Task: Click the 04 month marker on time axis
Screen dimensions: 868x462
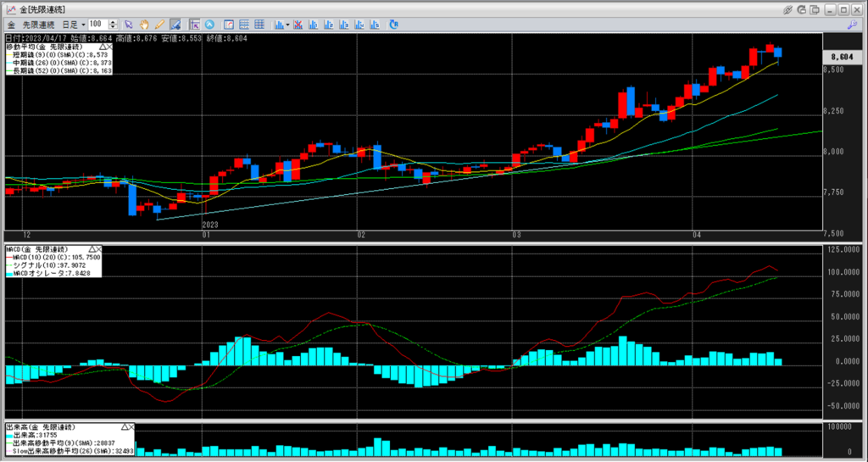Action: pyautogui.click(x=697, y=235)
